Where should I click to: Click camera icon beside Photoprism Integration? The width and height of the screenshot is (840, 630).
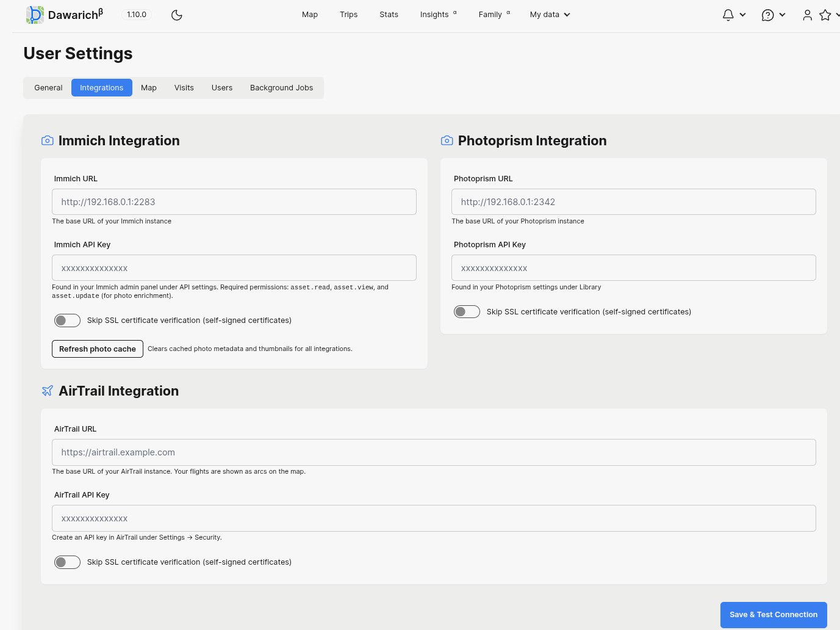(447, 140)
